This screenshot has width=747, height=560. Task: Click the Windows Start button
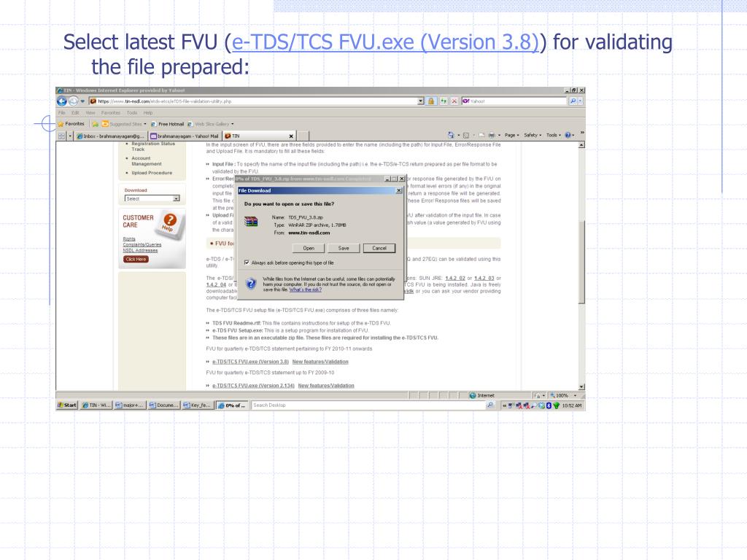tap(67, 405)
